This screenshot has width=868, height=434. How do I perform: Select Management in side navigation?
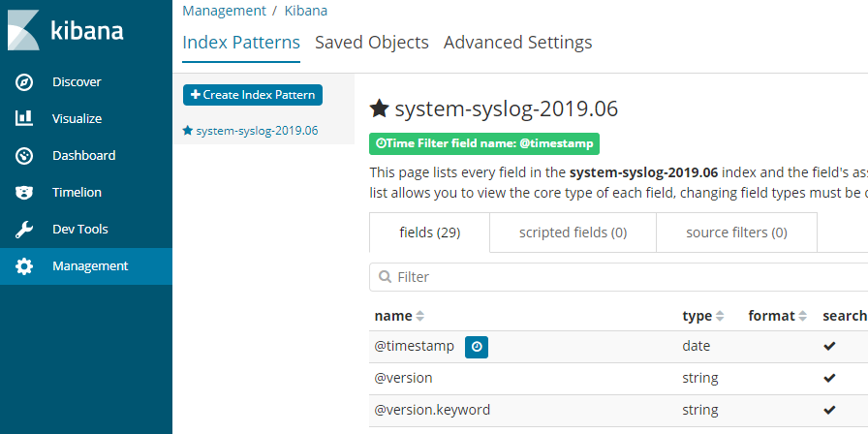point(86,266)
